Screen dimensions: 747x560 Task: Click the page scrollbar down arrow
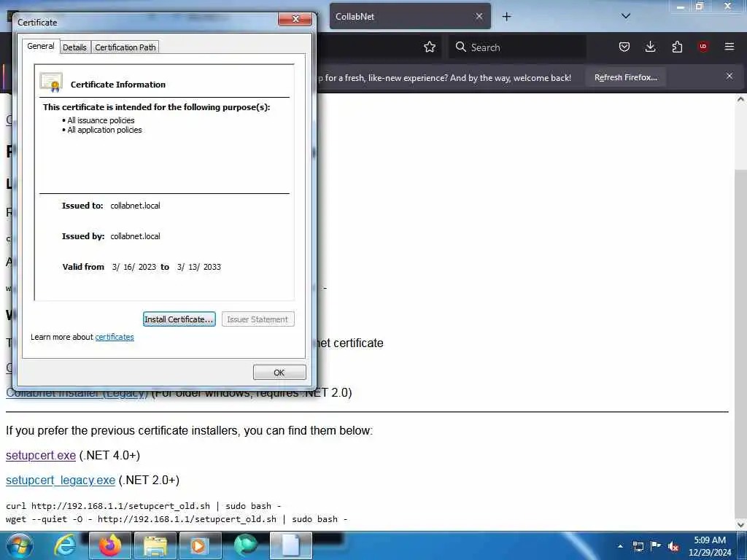pos(741,525)
